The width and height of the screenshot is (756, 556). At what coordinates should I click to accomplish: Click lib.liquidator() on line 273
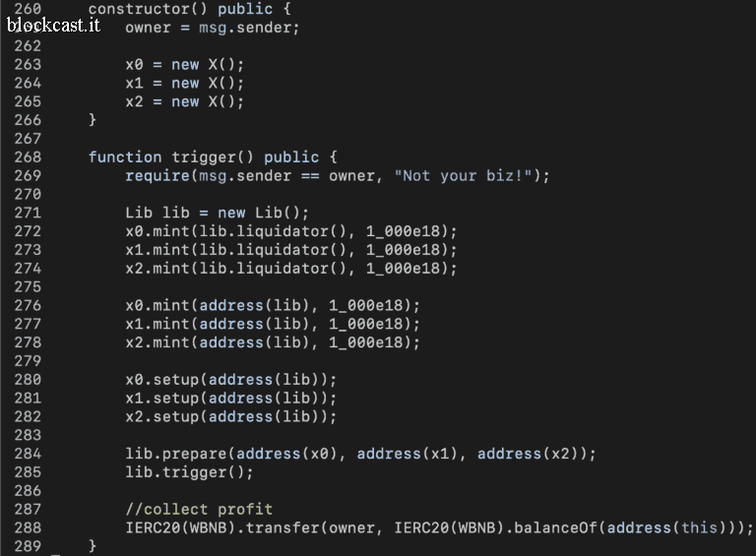[273, 250]
